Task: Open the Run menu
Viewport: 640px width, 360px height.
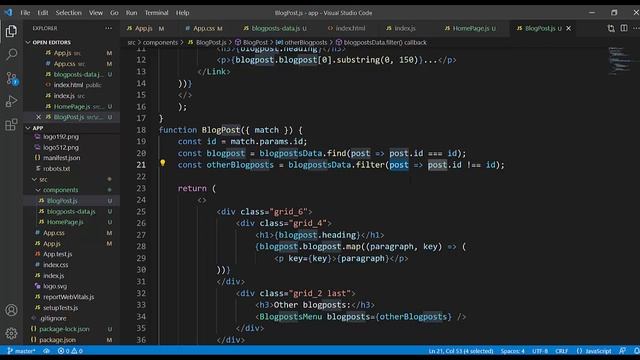Action: (x=131, y=13)
